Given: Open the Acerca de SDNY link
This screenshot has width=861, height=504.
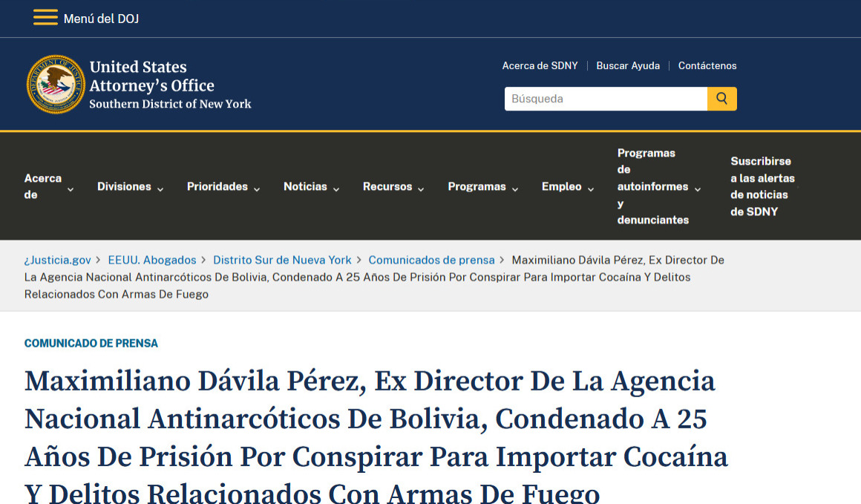Looking at the screenshot, I should [540, 66].
